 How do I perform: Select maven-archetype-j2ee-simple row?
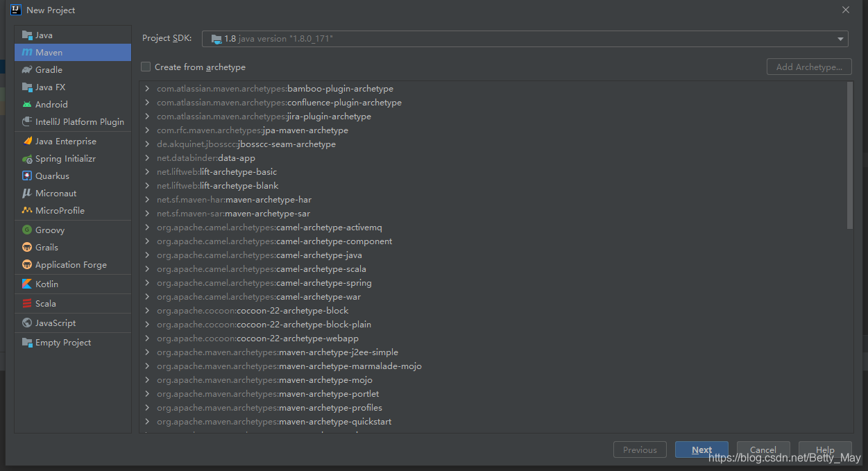pos(493,352)
